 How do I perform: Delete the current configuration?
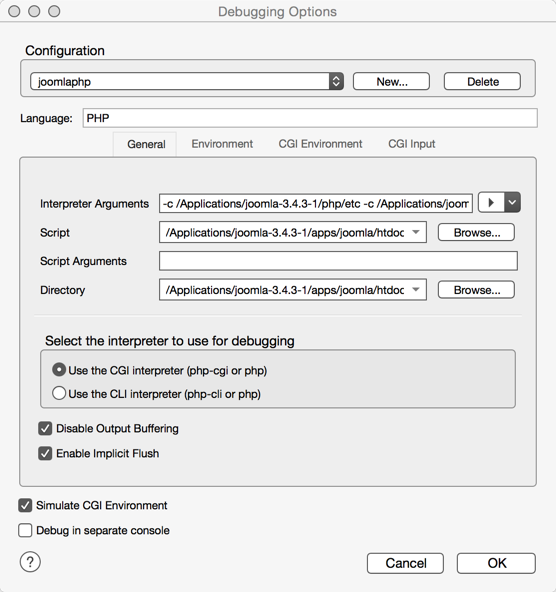point(482,82)
